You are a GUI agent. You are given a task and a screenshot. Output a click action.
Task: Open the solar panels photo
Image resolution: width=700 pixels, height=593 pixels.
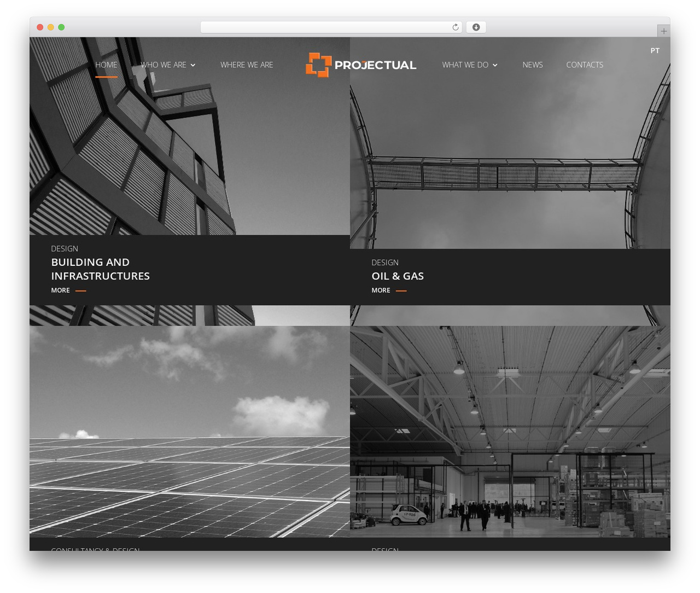[x=190, y=432]
